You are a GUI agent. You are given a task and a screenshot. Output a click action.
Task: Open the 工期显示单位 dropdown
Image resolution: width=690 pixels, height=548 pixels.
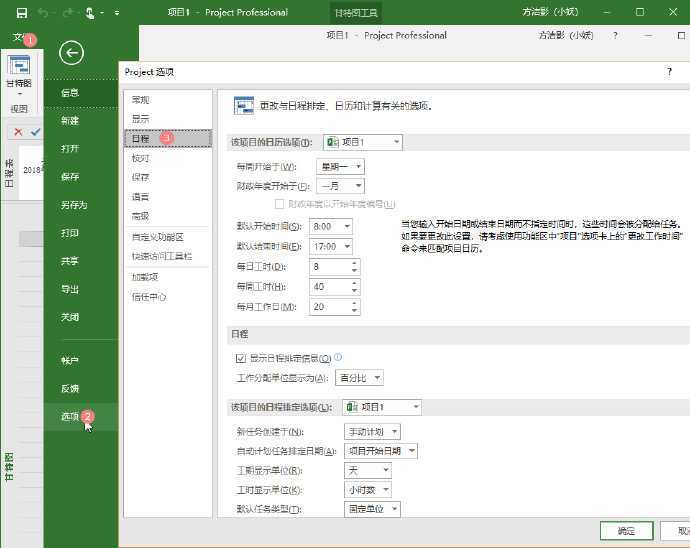point(367,470)
